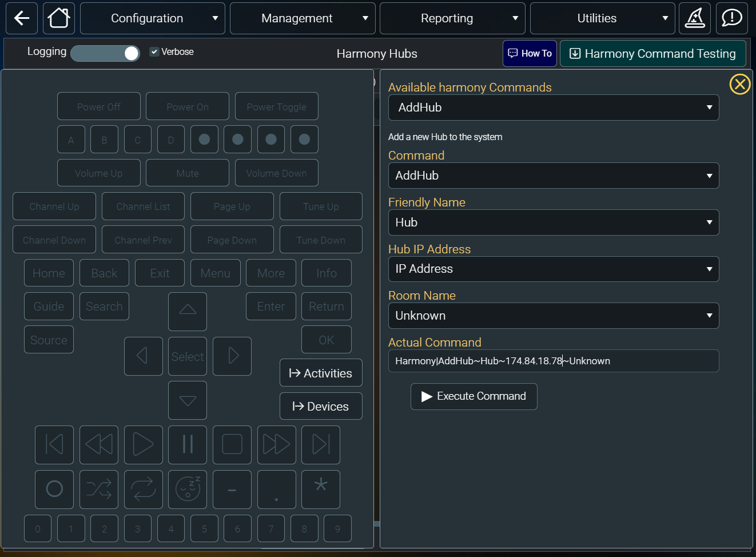Image resolution: width=756 pixels, height=557 pixels.
Task: Click the remote's right arrow button
Action: click(232, 356)
